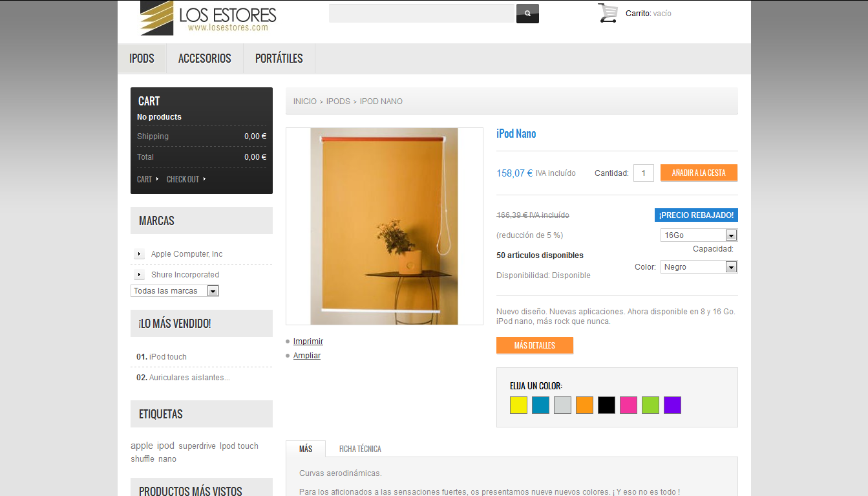Viewport: 868px width, 496px height.
Task: Click the ¡PRECIO REBAJADO! badge
Action: pyautogui.click(x=696, y=215)
